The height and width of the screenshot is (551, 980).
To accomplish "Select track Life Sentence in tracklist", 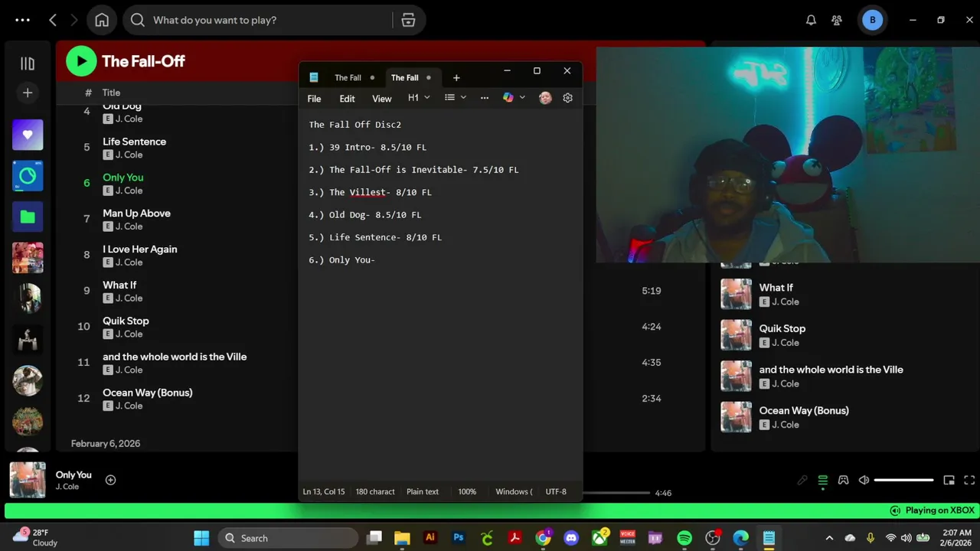I will tap(134, 142).
